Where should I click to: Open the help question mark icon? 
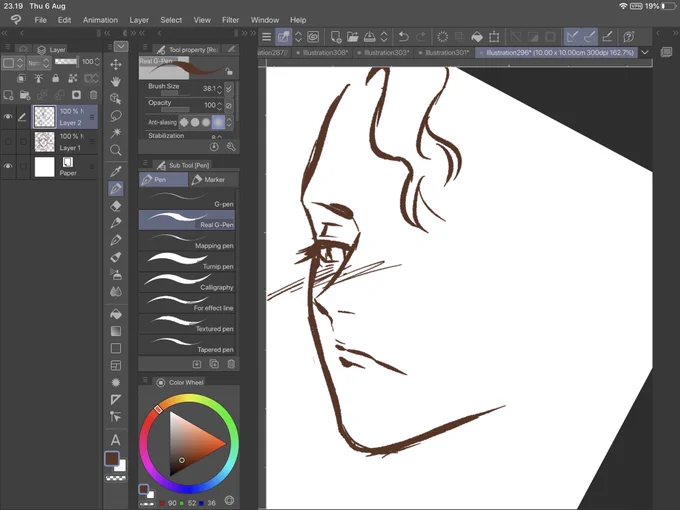pyautogui.click(x=629, y=37)
